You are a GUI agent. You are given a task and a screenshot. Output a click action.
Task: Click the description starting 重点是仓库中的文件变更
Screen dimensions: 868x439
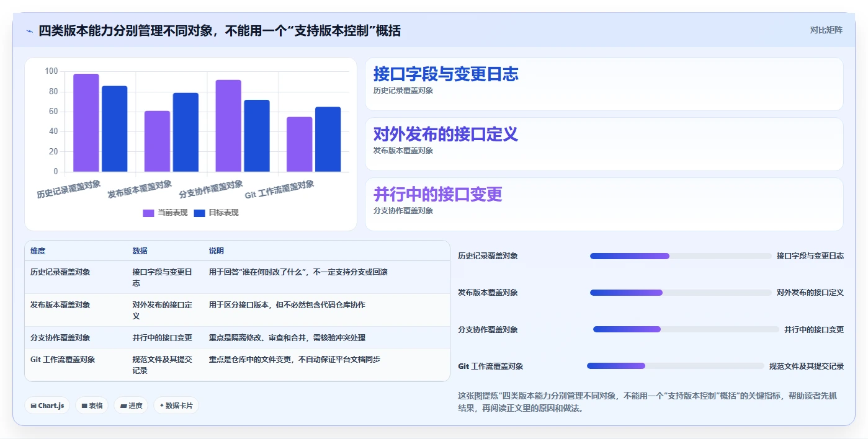[x=295, y=360]
